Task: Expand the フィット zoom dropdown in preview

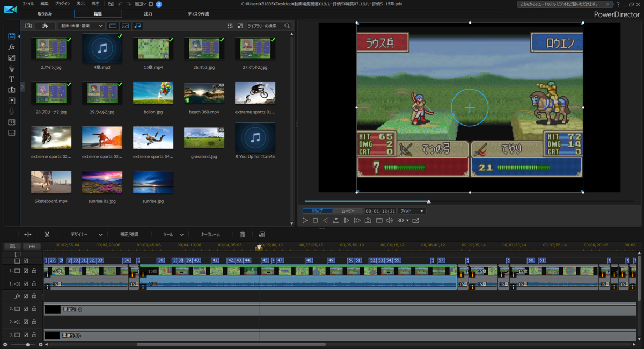Action: coord(411,211)
